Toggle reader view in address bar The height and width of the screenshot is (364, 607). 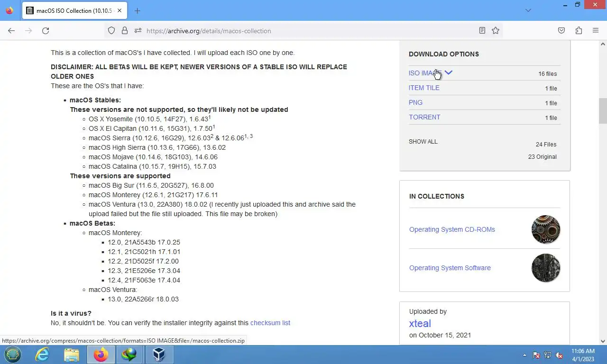(x=482, y=30)
